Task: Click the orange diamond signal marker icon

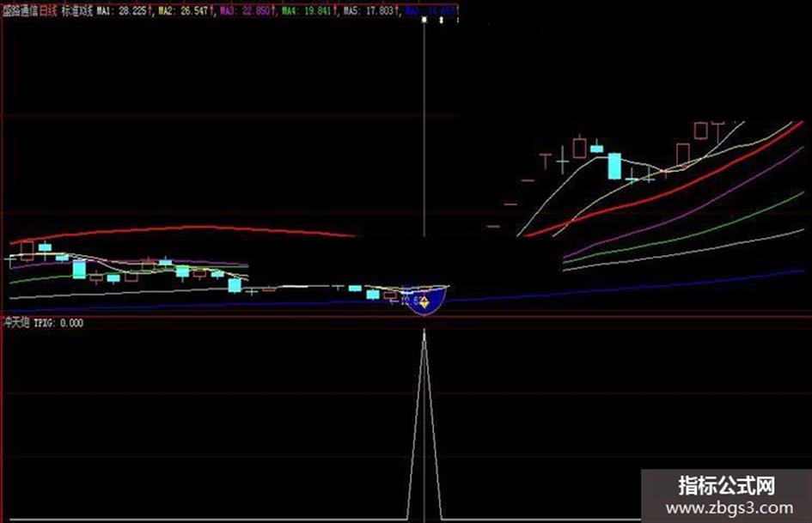Action: click(424, 302)
